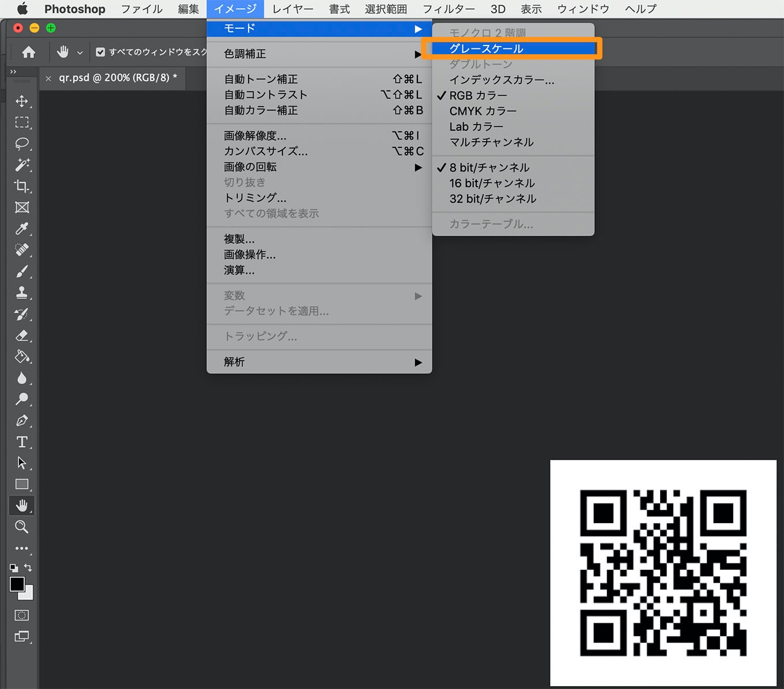The height and width of the screenshot is (689, 784).
Task: Select the Move tool
Action: (22, 101)
